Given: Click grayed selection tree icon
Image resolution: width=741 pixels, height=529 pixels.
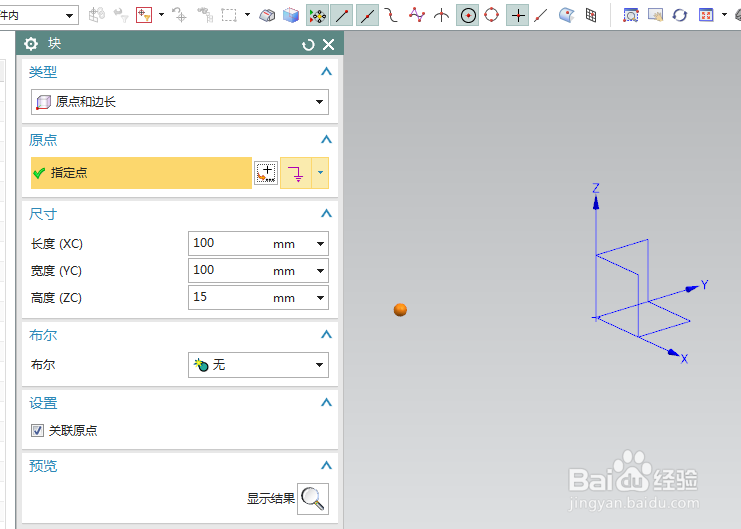Looking at the screenshot, I should click(205, 15).
